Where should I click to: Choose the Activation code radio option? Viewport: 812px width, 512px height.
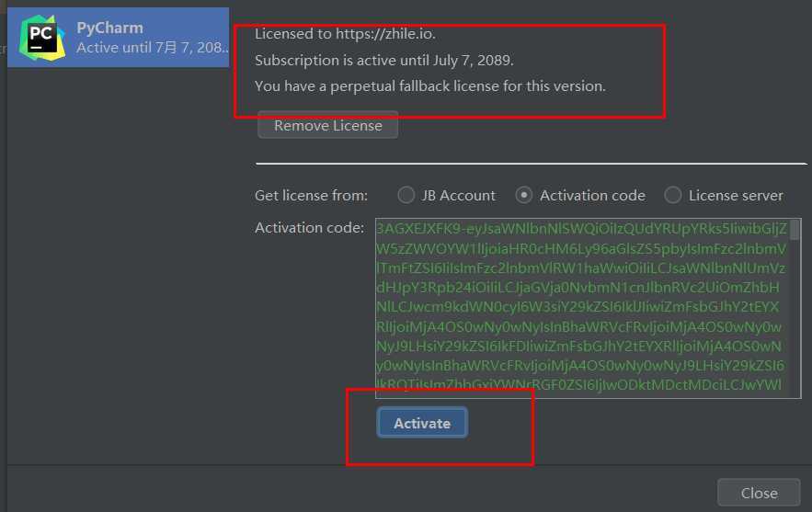pos(523,195)
